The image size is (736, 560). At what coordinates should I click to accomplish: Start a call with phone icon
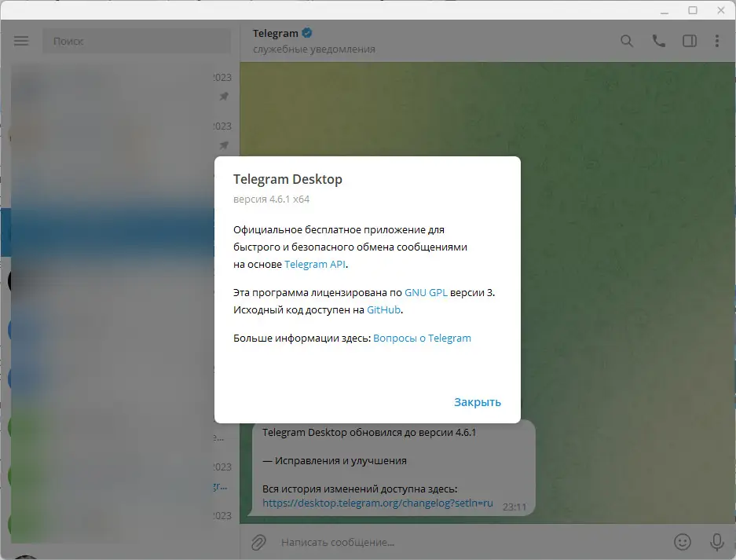point(658,42)
